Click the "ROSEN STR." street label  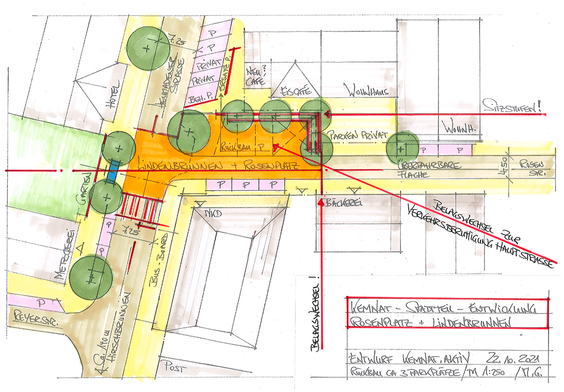[x=533, y=168]
